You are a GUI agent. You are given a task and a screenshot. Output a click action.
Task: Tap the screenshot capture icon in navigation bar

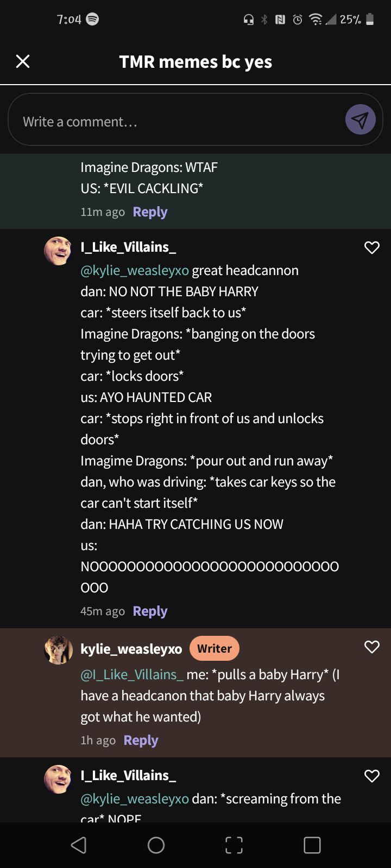(x=234, y=845)
